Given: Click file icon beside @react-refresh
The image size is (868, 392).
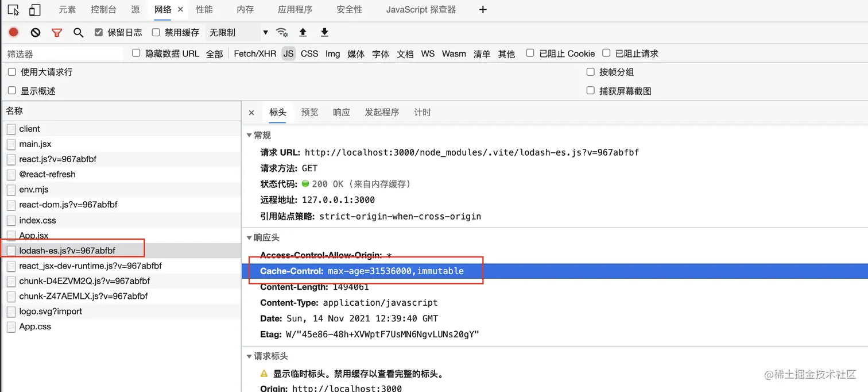Looking at the screenshot, I should 11,174.
